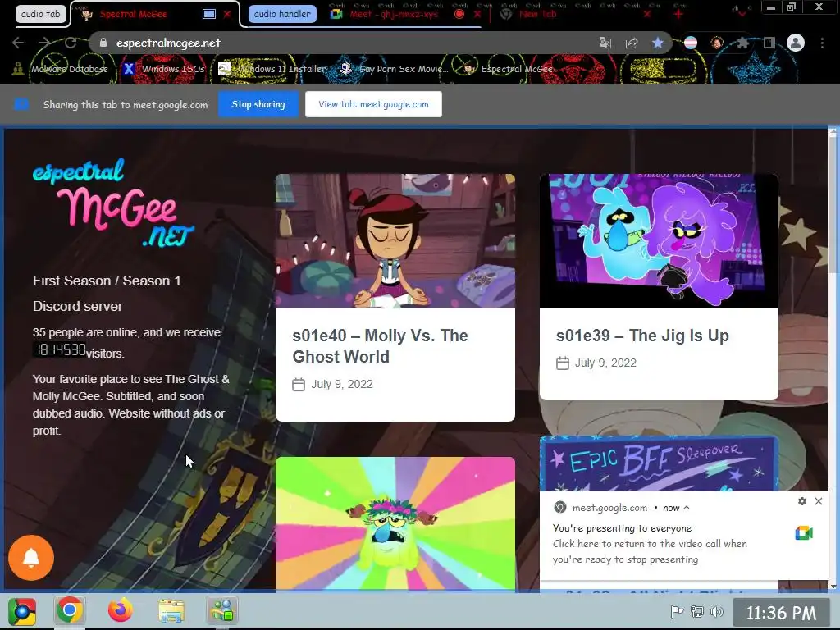Viewport: 840px width, 630px height.
Task: Open the Espectral McGee bookmark
Action: 509,69
